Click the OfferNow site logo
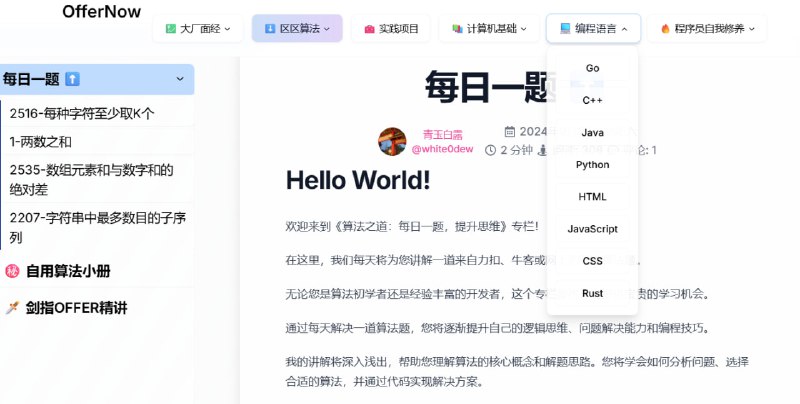Image resolution: width=800 pixels, height=404 pixels. tap(102, 11)
